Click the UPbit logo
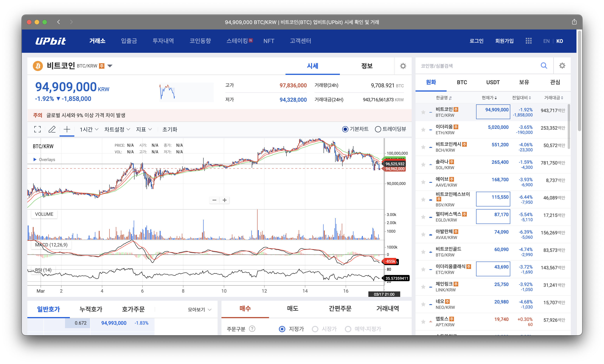 pos(50,41)
